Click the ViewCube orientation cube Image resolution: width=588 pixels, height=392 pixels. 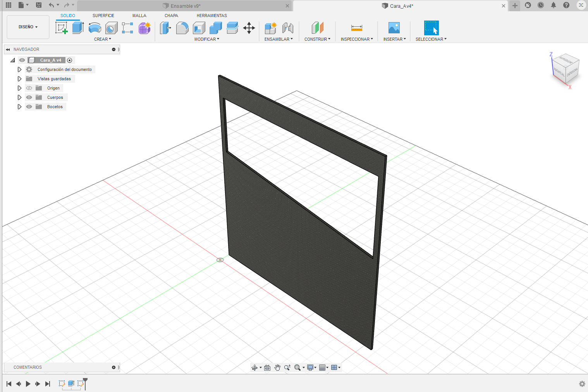tap(565, 68)
